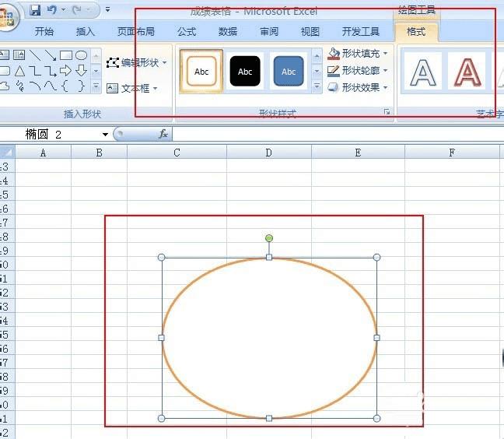Choose the right brace shape

(82, 86)
